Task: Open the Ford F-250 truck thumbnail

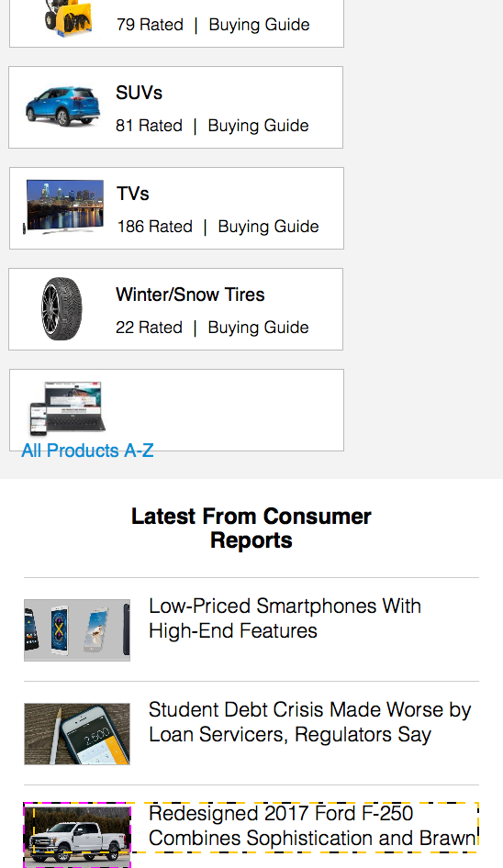Action: click(77, 835)
